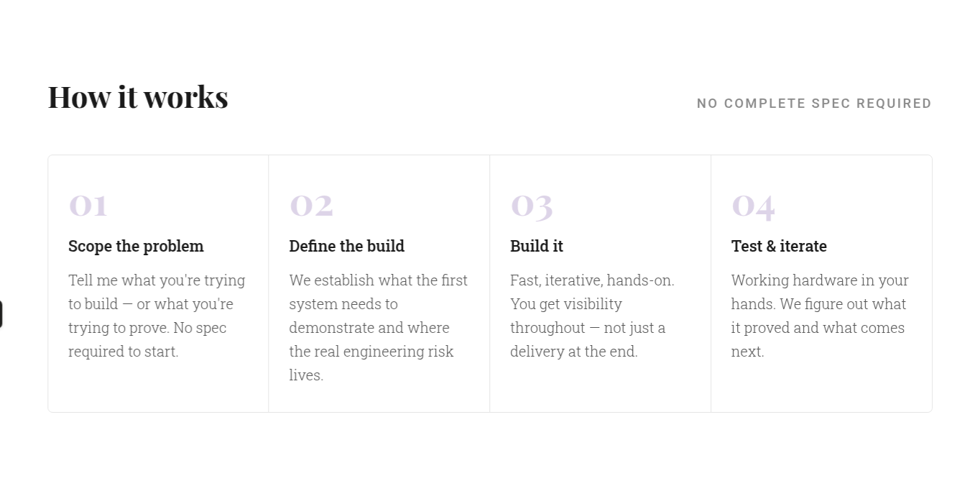Click the dark tab at left screen edge
Viewport: 980px width, 481px height.
(1, 315)
